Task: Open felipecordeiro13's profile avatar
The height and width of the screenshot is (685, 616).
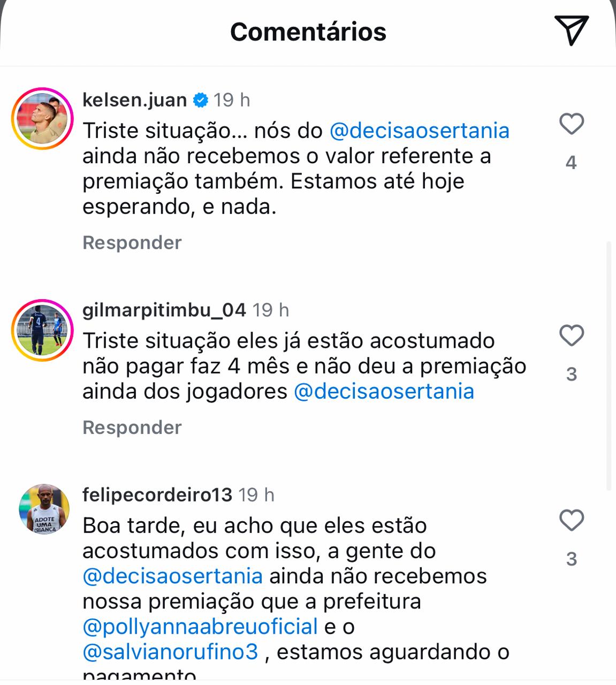Action: [44, 509]
